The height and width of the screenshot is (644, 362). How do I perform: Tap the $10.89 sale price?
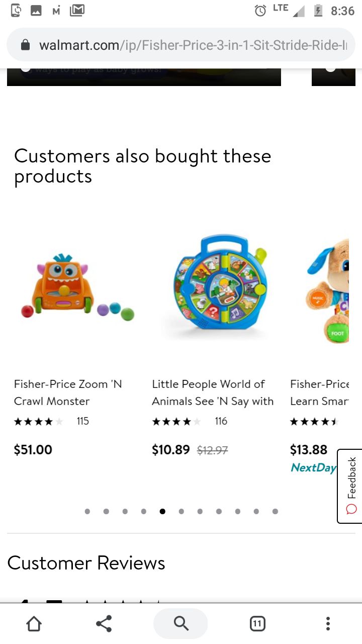click(170, 450)
